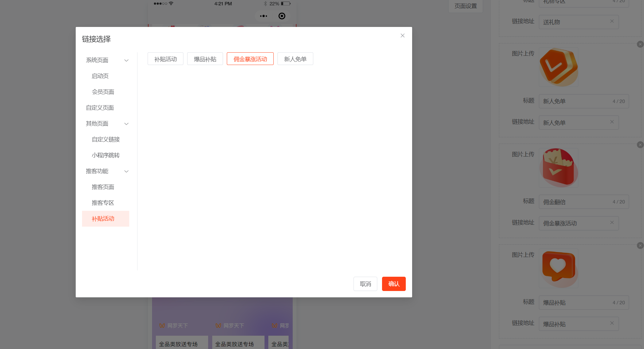Remove the 新人免单 image item card
Image resolution: width=644 pixels, height=349 pixels.
[640, 44]
